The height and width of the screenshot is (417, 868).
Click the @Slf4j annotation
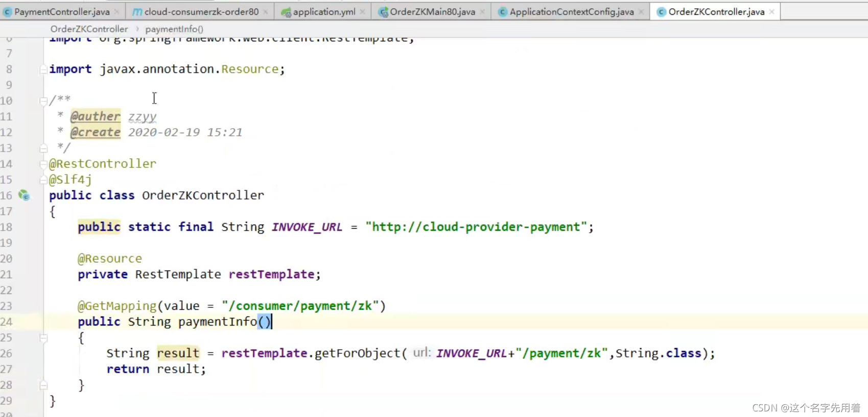(71, 180)
